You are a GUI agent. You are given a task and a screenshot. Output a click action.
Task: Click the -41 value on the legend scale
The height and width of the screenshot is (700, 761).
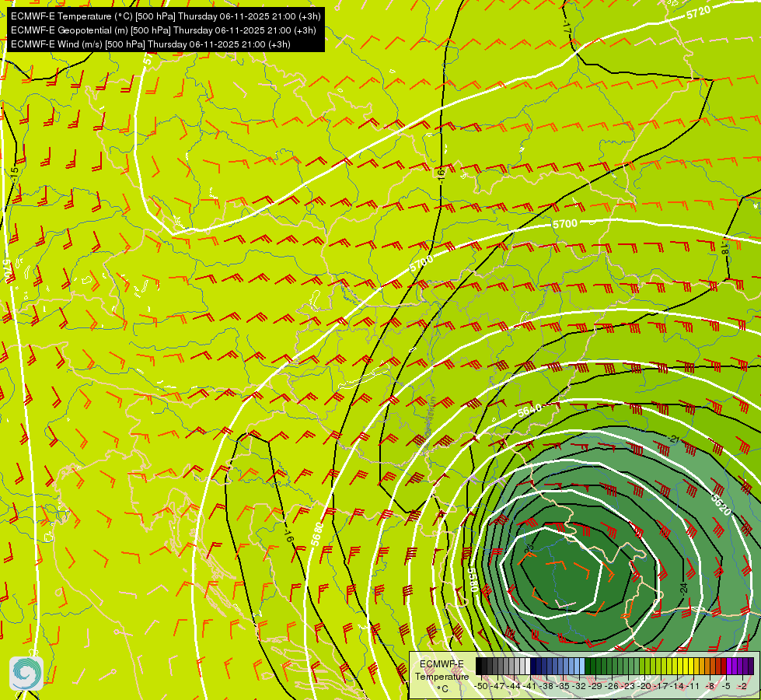(x=529, y=686)
